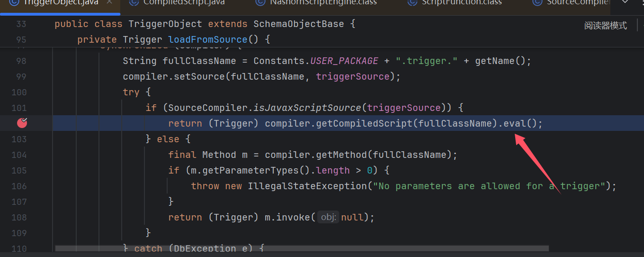The height and width of the screenshot is (257, 644).
Task: Open the NashornScriptEngine.class tab
Action: [322, 3]
